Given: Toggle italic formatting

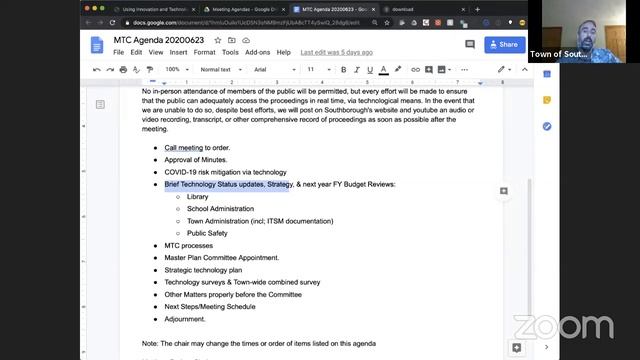Looking at the screenshot, I should click(357, 70).
